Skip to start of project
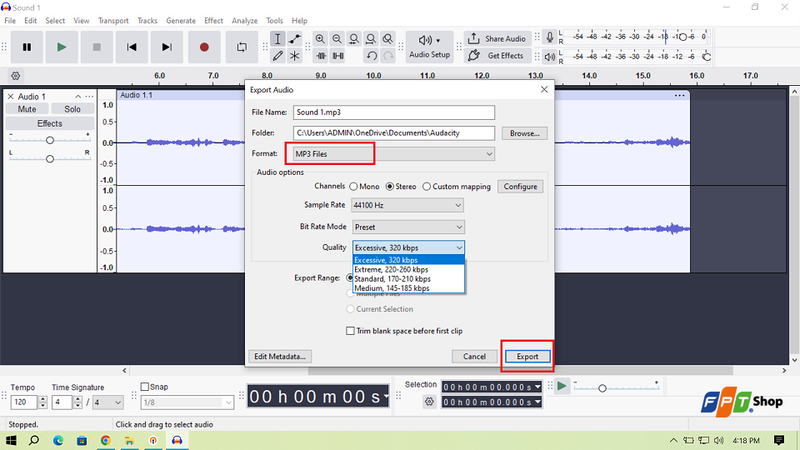This screenshot has width=800, height=450. click(x=132, y=47)
